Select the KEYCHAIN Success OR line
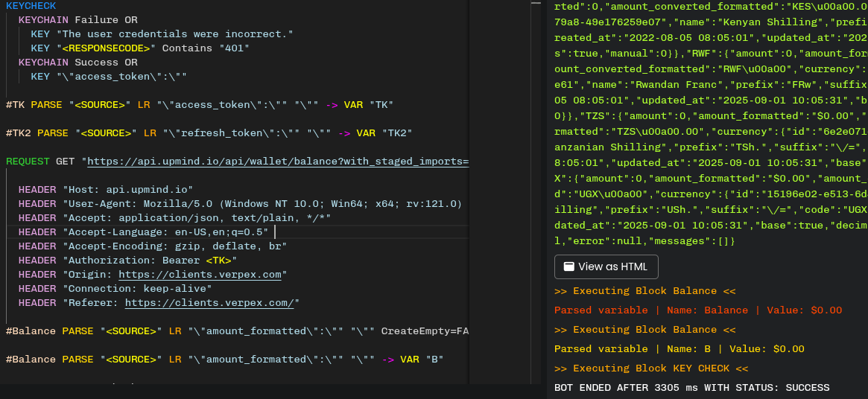Screen dimensions: 868x399 77,63
